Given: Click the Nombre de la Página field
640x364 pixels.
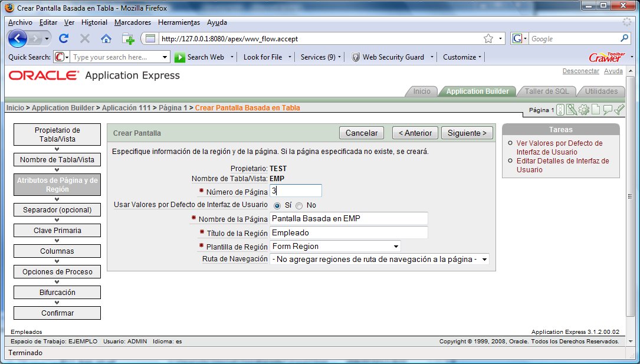Looking at the screenshot, I should tap(349, 219).
